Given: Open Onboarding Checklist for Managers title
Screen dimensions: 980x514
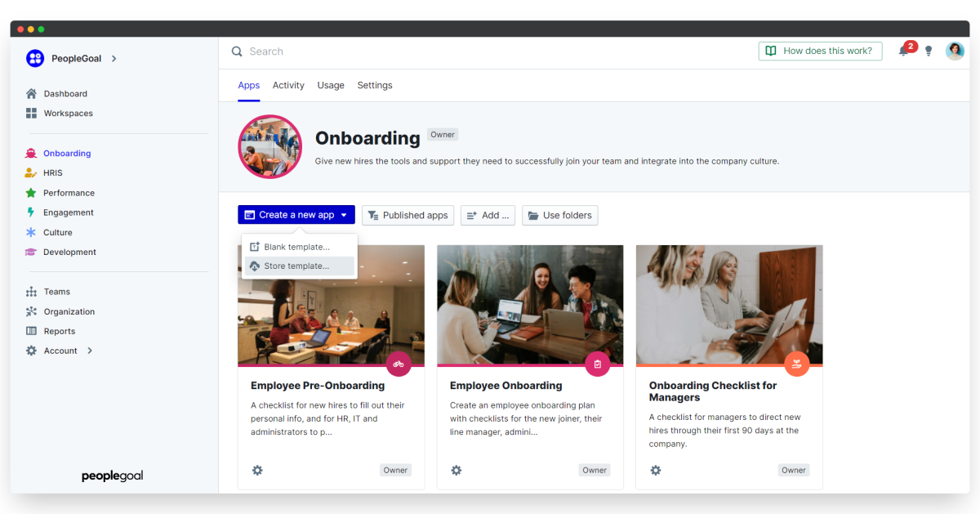Looking at the screenshot, I should 713,391.
